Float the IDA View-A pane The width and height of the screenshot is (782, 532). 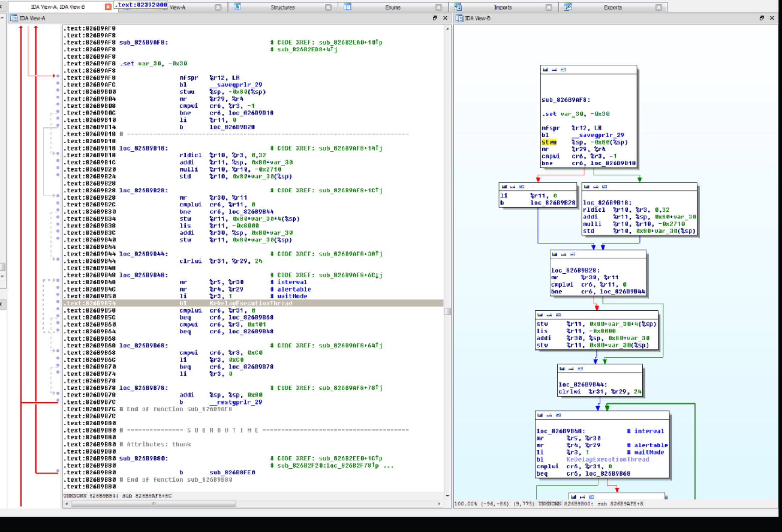pyautogui.click(x=434, y=18)
